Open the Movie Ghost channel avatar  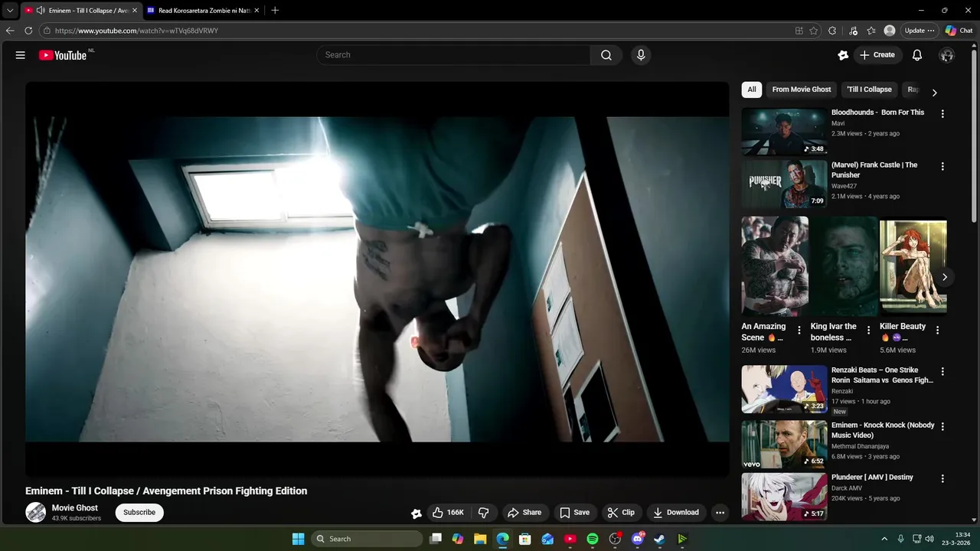[x=36, y=513]
